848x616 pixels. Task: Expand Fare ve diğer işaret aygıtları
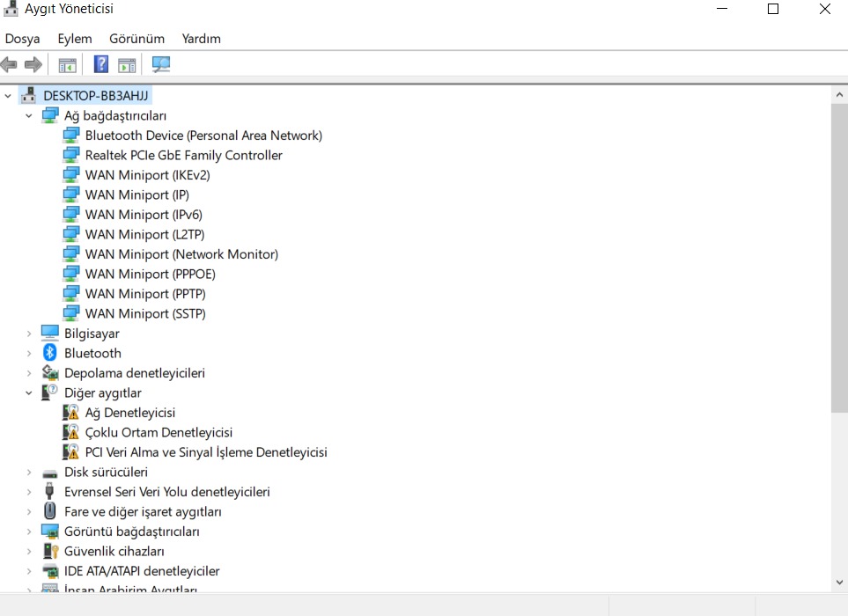(29, 511)
